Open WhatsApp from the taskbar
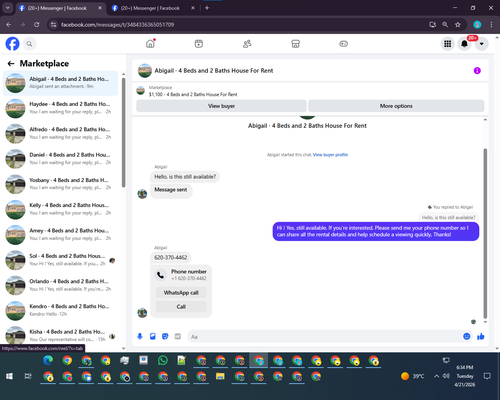Screen dimensions: 500x400 point(163,360)
